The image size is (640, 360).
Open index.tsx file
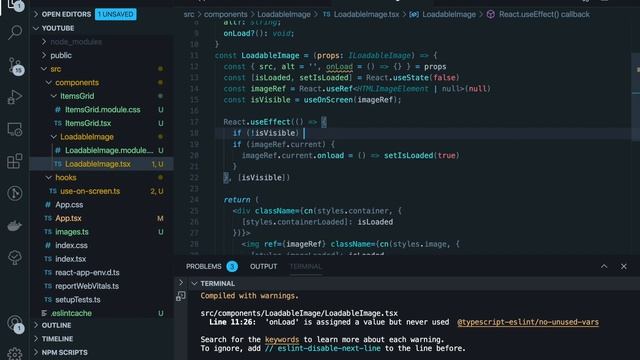point(71,259)
